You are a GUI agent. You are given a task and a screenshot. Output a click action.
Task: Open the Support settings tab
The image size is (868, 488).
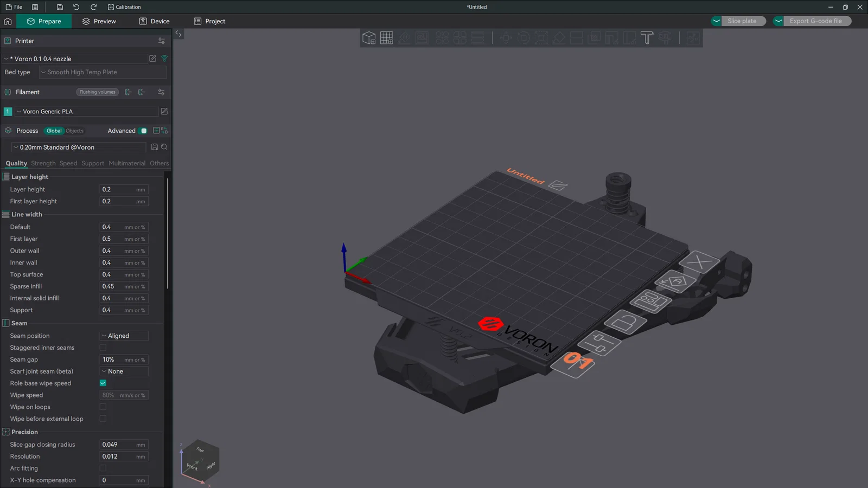(x=93, y=163)
